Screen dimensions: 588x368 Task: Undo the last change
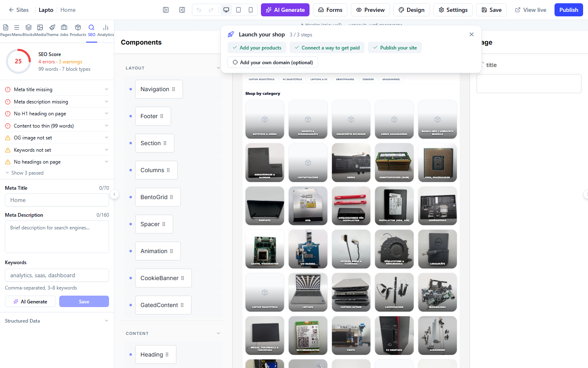[199, 10]
